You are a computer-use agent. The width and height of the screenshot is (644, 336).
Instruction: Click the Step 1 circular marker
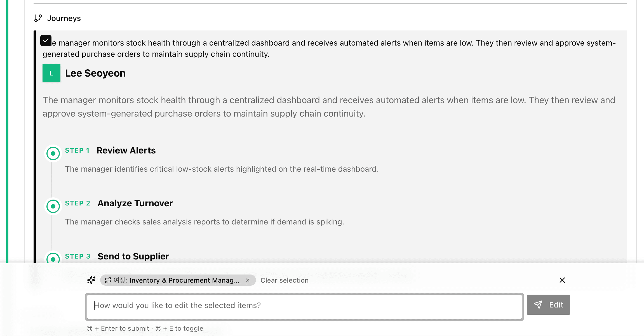click(x=53, y=153)
